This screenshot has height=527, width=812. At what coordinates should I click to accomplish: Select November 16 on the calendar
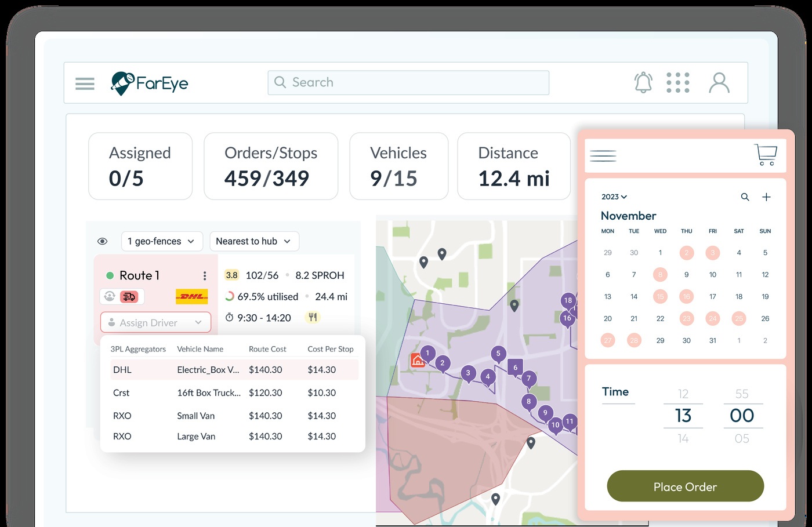686,296
